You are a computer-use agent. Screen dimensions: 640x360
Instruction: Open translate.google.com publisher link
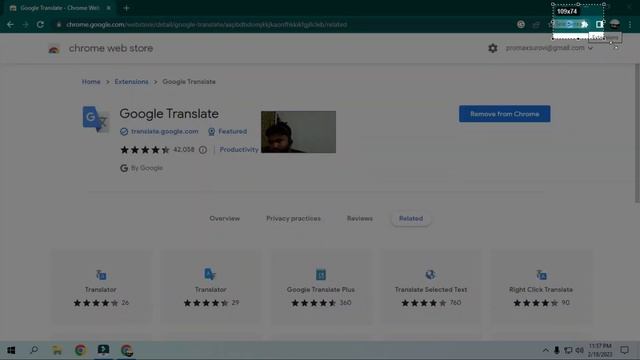coord(164,131)
